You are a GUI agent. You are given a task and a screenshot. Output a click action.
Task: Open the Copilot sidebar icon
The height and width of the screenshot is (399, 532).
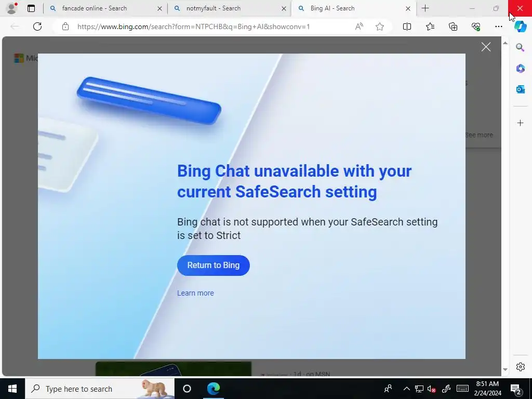coord(520,26)
